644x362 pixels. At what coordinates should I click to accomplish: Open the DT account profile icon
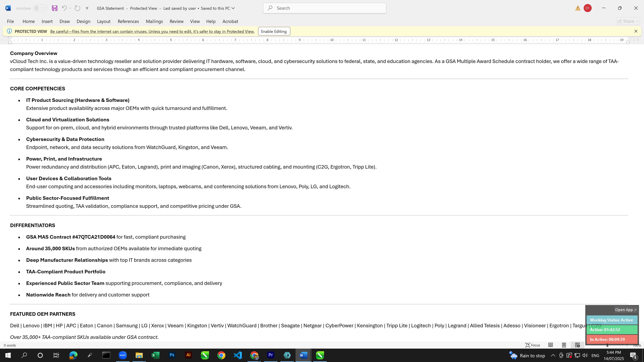587,8
